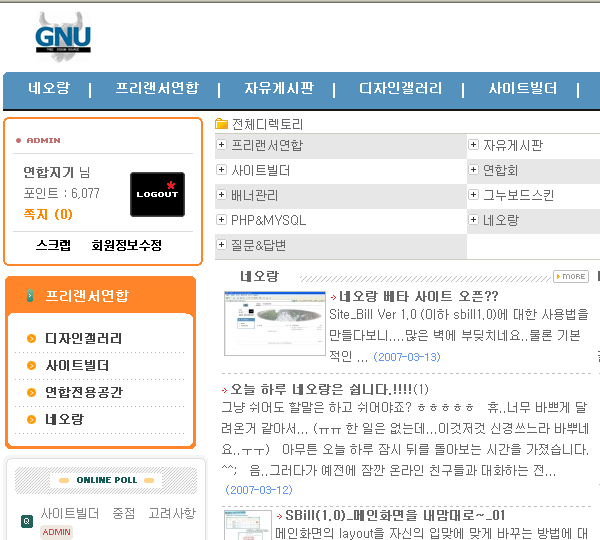Open the 네오랑 베타 사이트 오픈 thumbnail
Viewport: 600px width, 540px height.
[261, 324]
